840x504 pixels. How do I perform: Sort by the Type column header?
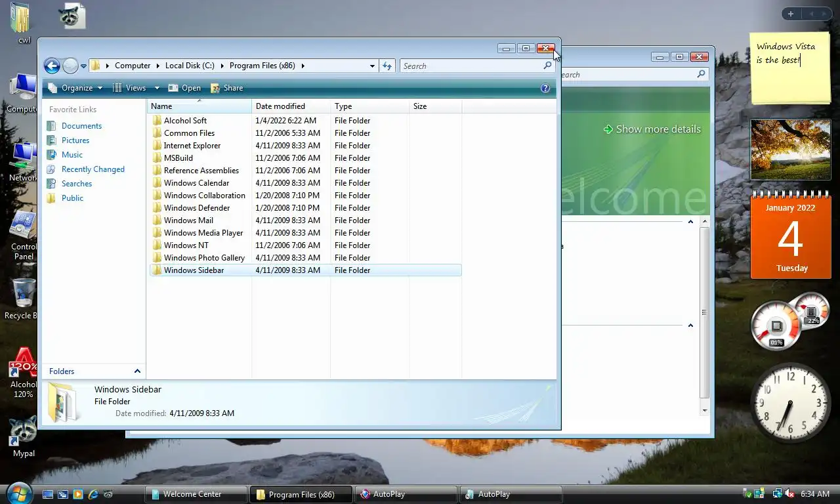(369, 106)
